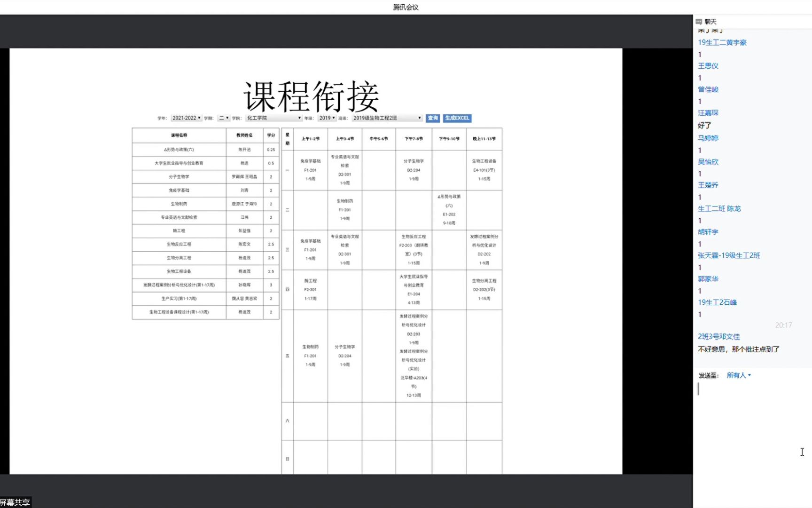Click the 屏幕共享 label at bottom left
812x508 pixels.
coord(15,502)
